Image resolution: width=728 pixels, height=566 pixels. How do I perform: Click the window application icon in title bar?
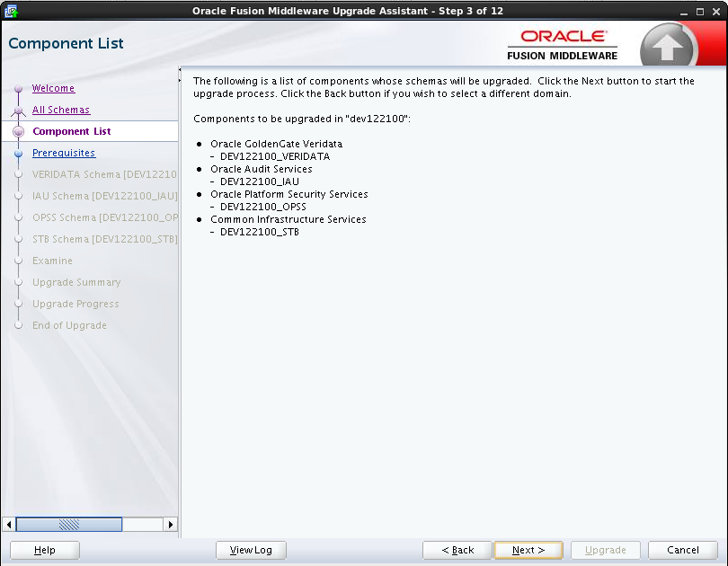11,11
